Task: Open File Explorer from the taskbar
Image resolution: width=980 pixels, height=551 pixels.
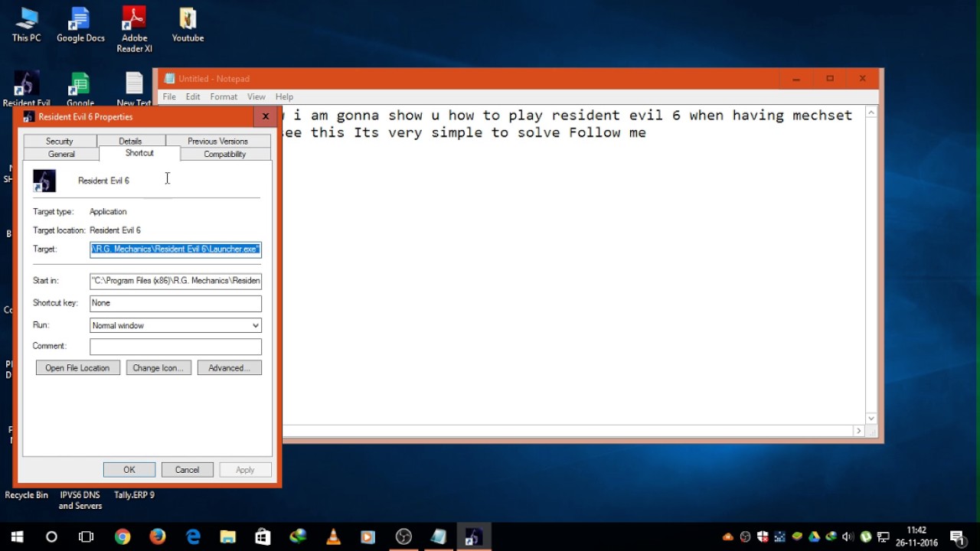Action: (x=228, y=536)
